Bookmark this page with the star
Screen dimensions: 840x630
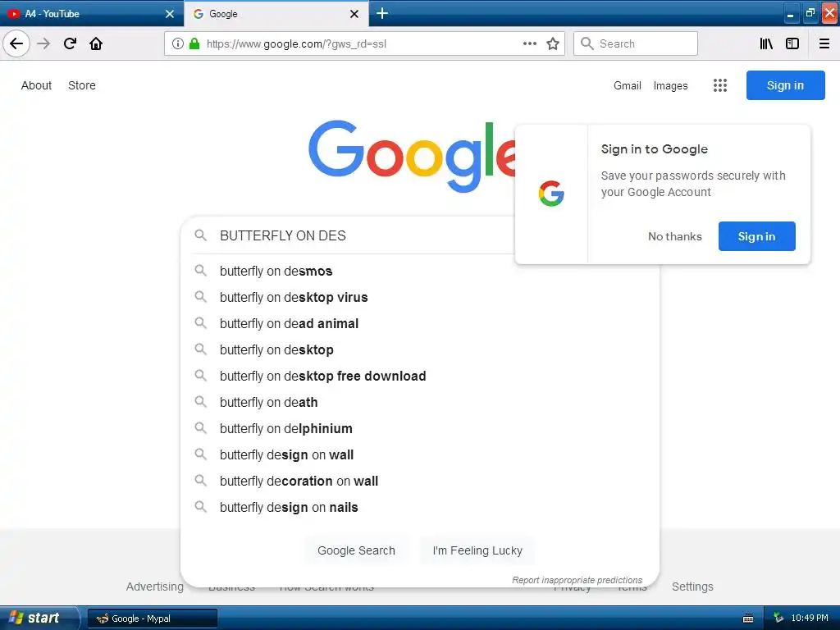553,43
